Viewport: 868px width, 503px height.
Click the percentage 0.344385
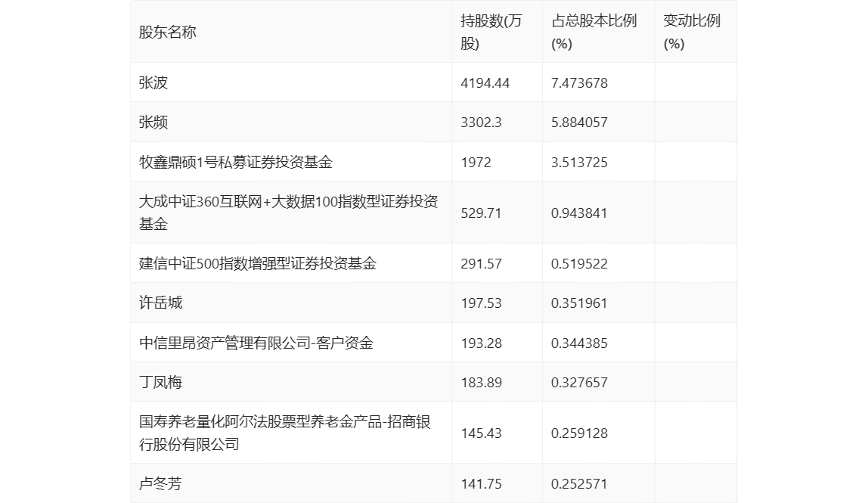coord(579,343)
